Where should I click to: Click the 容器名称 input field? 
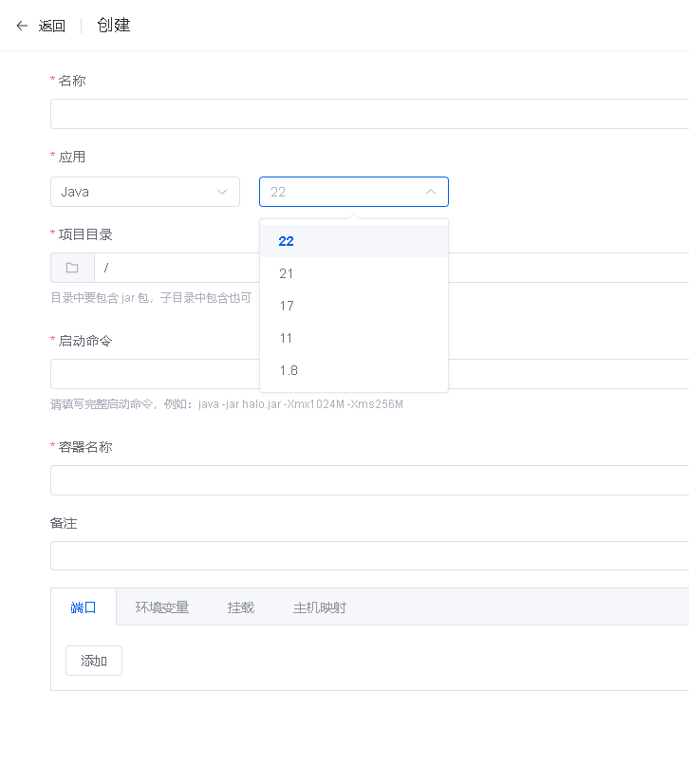[370, 480]
